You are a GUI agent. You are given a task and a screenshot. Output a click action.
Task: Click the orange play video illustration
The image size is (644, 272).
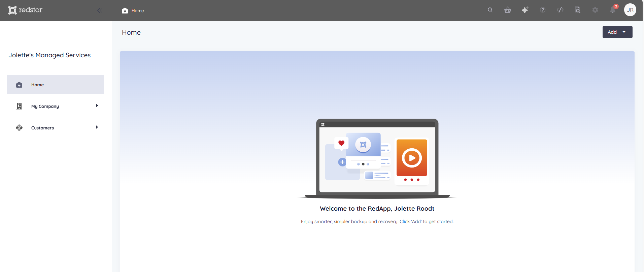(x=412, y=158)
